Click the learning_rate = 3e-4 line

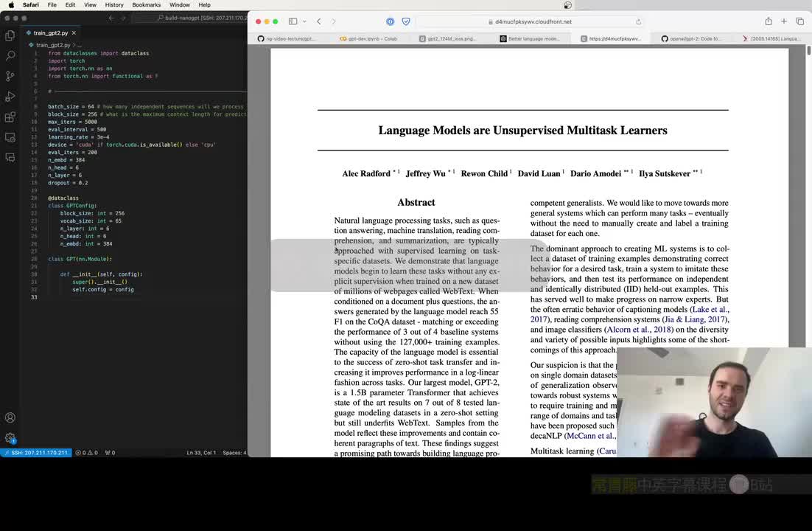point(79,137)
